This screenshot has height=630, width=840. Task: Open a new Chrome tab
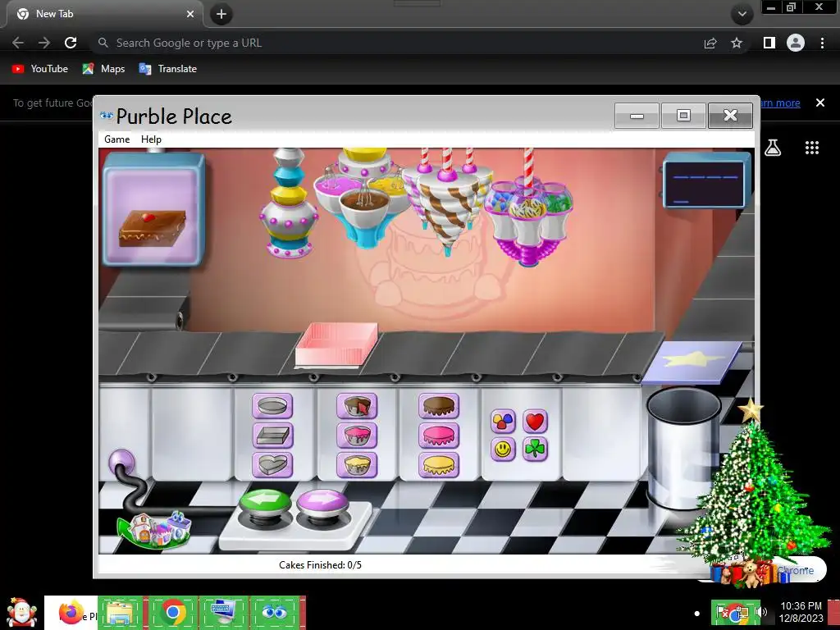tap(221, 14)
